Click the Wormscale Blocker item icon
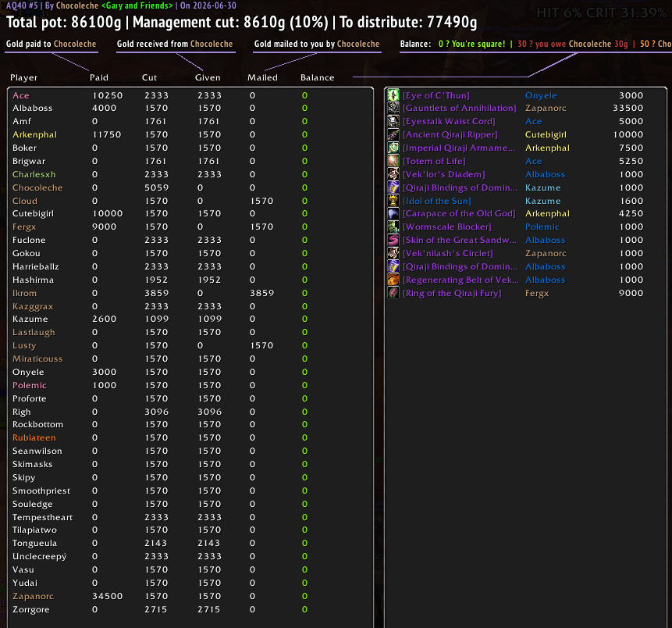The image size is (672, 628). point(393,227)
